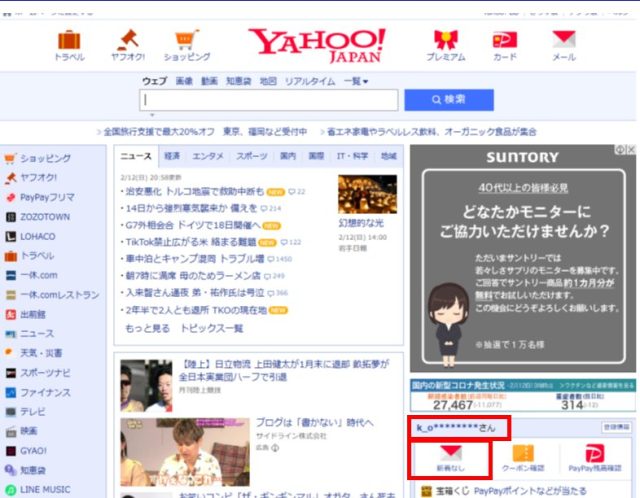Switch to the IT・科学 news tab
The width and height of the screenshot is (640, 498).
tap(352, 156)
